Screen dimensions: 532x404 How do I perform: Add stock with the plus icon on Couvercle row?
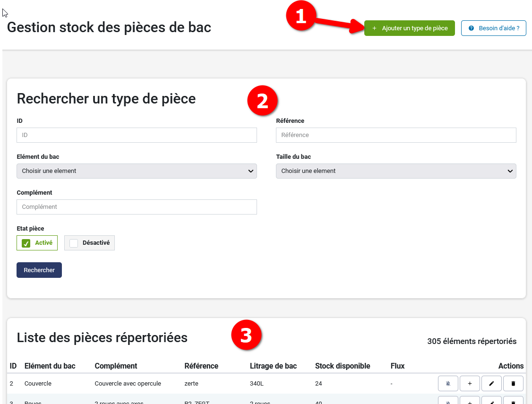coord(470,383)
